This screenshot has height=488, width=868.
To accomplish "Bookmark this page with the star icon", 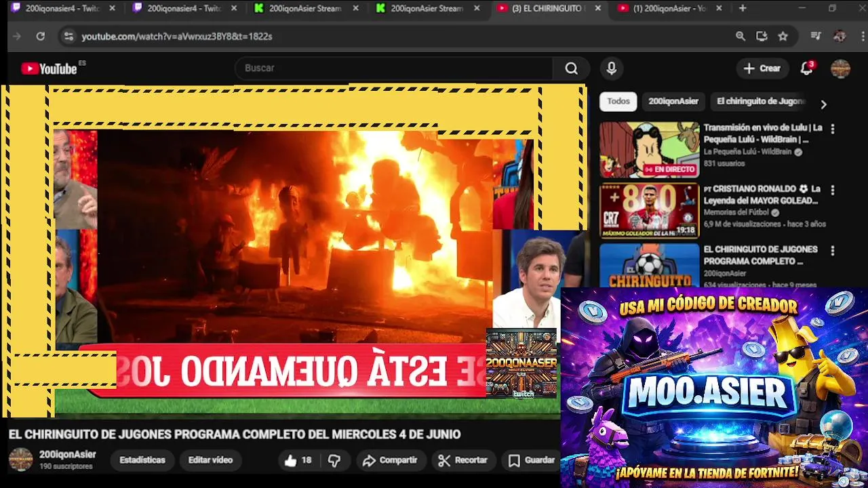I will click(783, 37).
